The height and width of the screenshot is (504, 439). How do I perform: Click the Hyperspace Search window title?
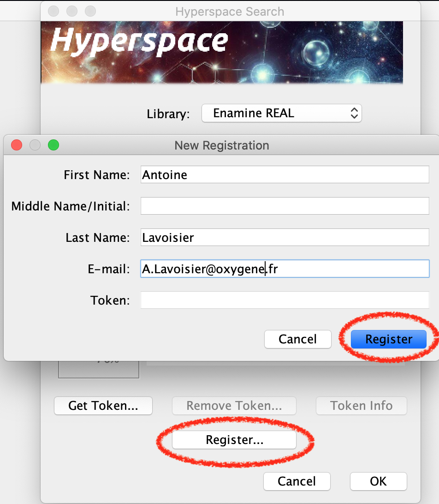[230, 11]
